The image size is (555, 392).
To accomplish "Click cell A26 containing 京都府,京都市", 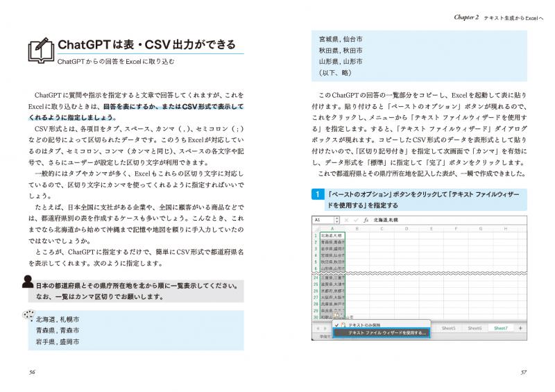I will 332,291.
